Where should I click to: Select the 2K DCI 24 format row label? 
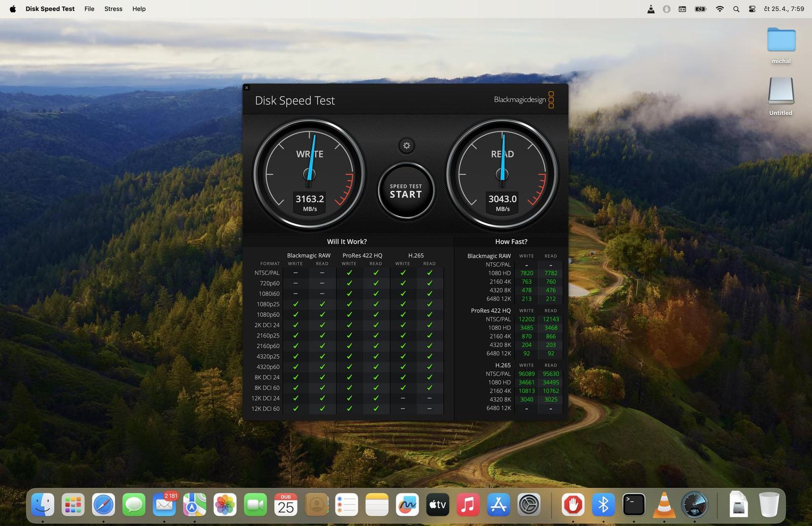[267, 325]
